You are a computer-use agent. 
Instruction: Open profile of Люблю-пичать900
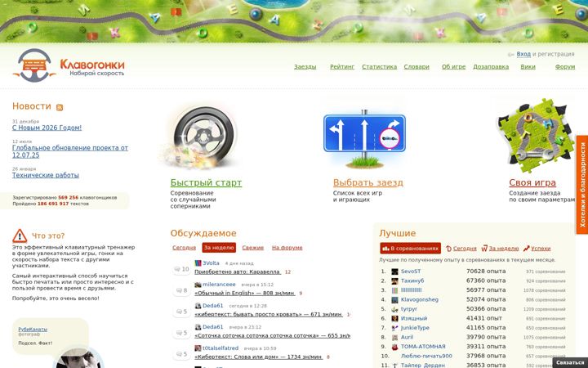(426, 356)
